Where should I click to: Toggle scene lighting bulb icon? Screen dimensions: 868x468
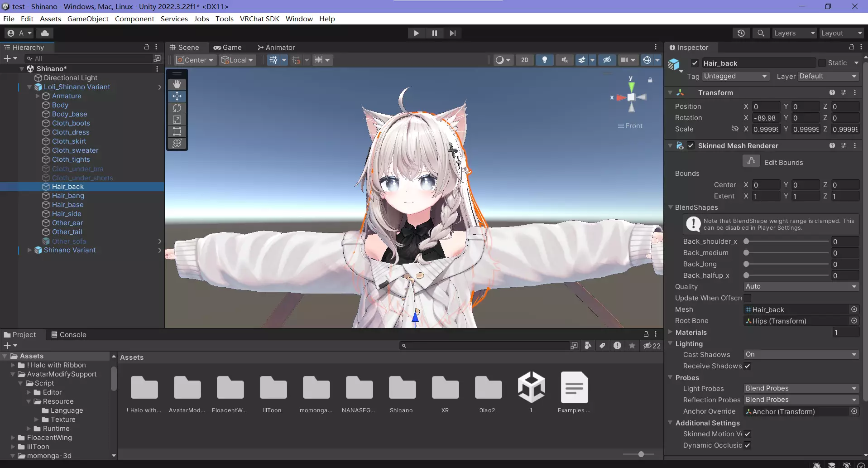[x=545, y=60]
